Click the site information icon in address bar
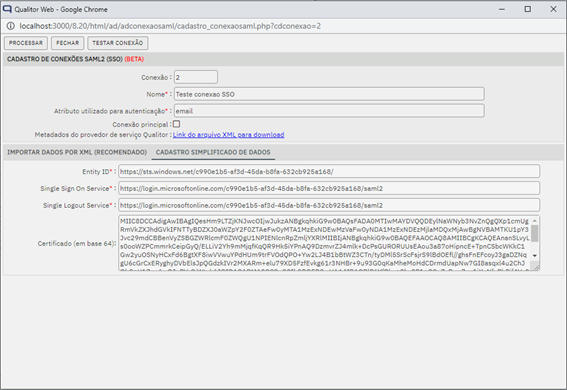 (11, 26)
